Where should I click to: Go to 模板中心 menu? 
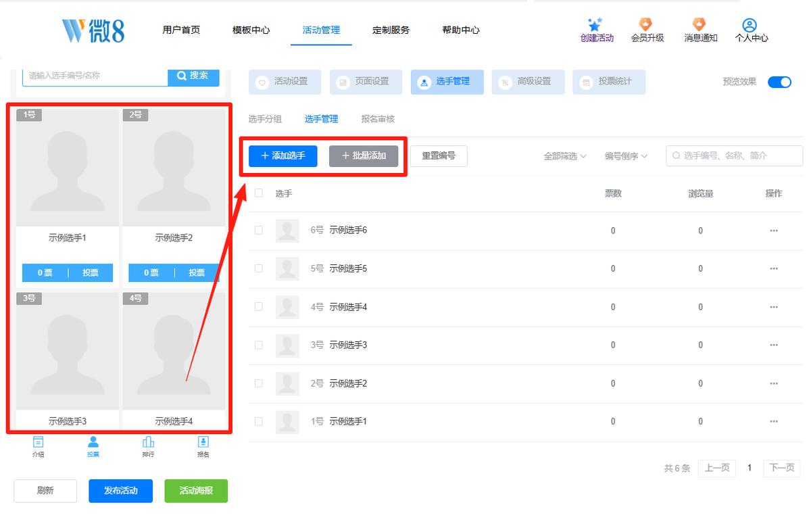[251, 30]
